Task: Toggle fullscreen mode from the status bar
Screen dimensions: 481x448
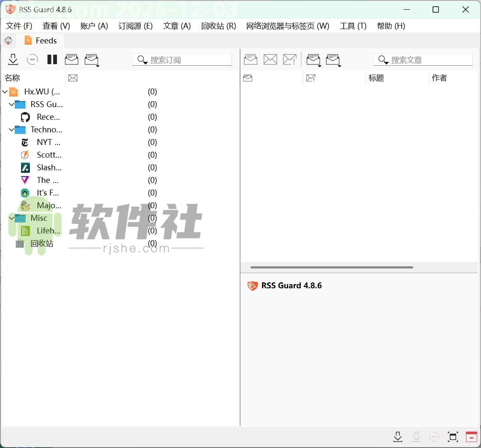Action: pyautogui.click(x=453, y=437)
